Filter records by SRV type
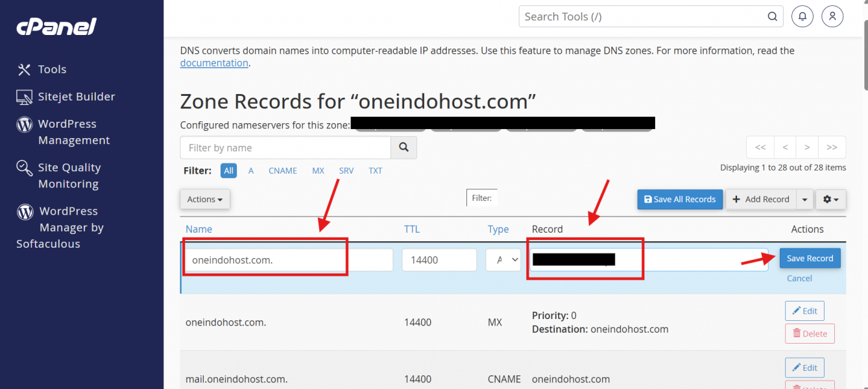This screenshot has width=868, height=389. [x=346, y=171]
